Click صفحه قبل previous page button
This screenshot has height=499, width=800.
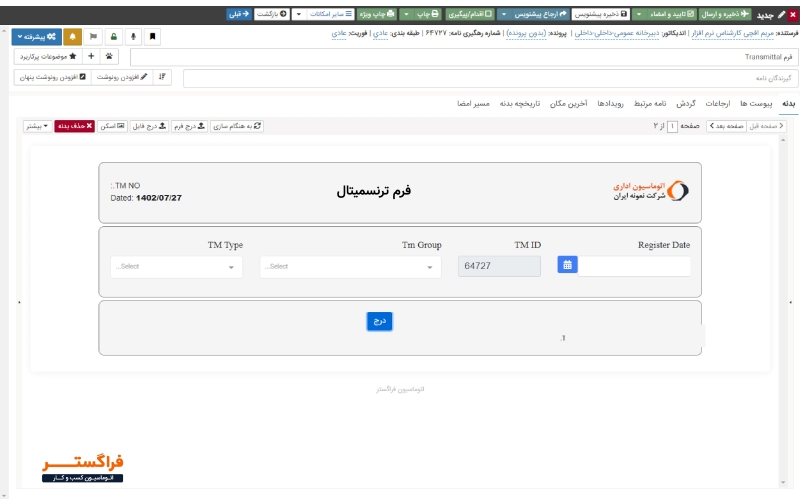[x=766, y=126]
